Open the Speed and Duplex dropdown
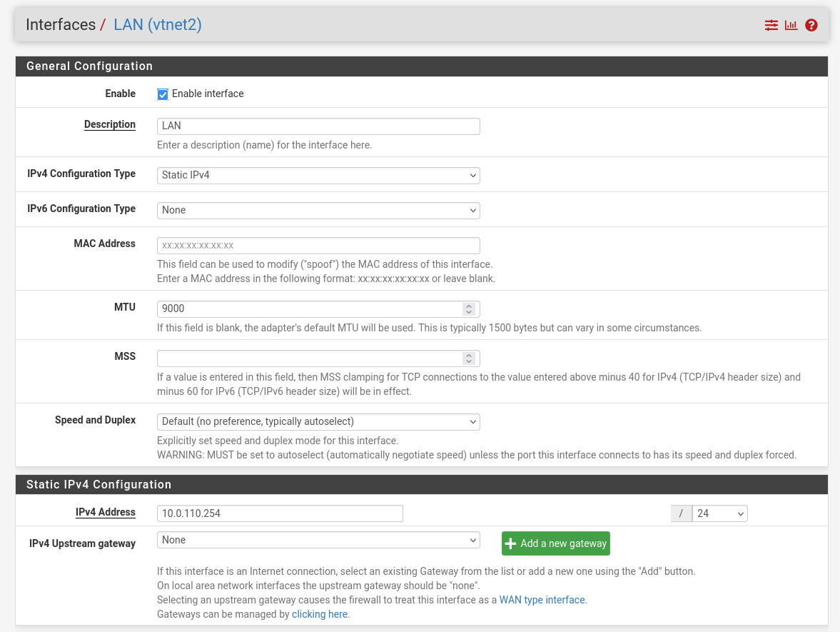Image resolution: width=840 pixels, height=632 pixels. tap(318, 421)
